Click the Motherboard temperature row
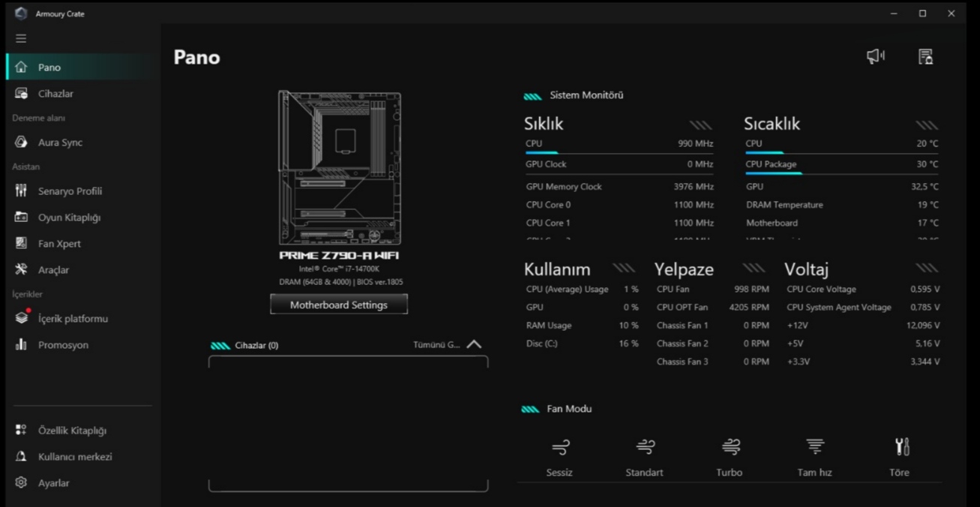The width and height of the screenshot is (980, 507). (841, 223)
